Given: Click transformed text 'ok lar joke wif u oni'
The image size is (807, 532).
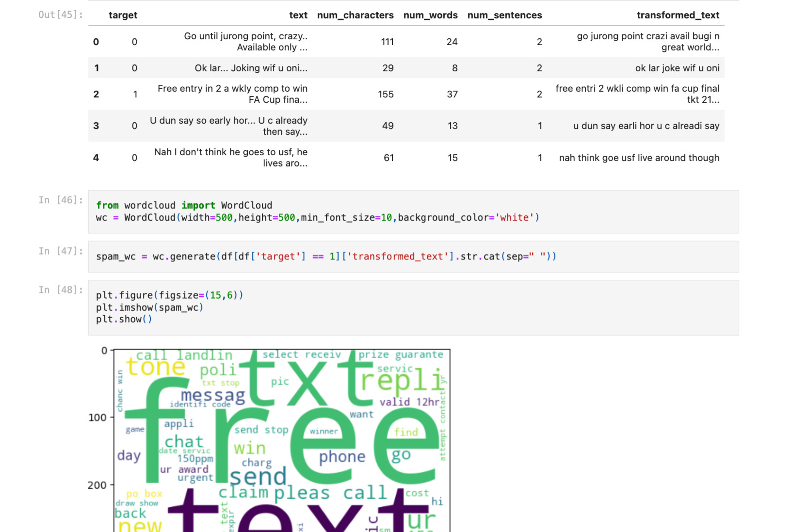Looking at the screenshot, I should (677, 68).
